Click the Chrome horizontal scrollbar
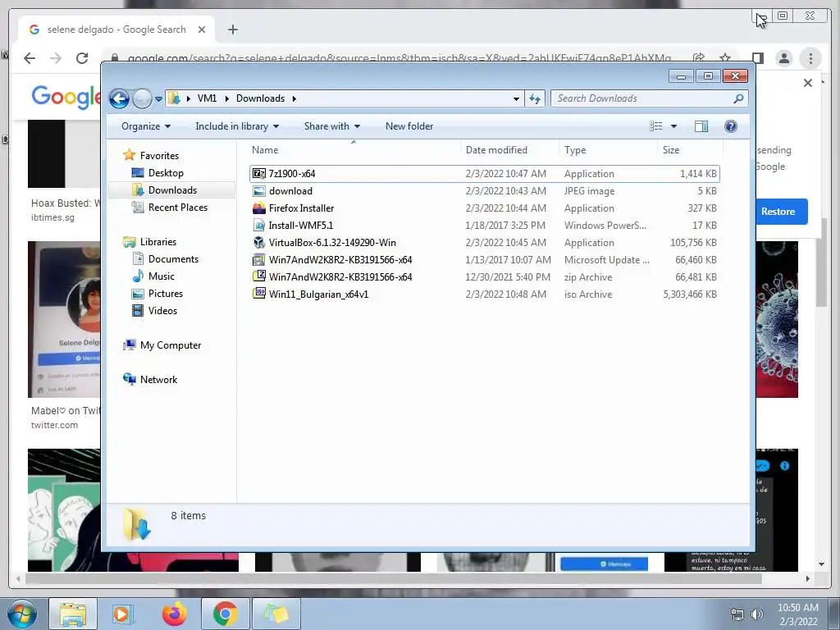The width and height of the screenshot is (840, 630). pyautogui.click(x=394, y=578)
